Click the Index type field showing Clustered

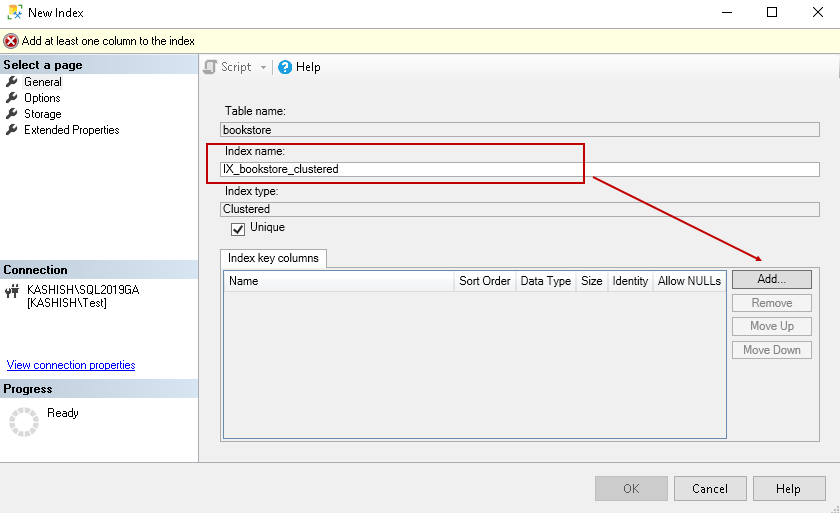tap(520, 209)
